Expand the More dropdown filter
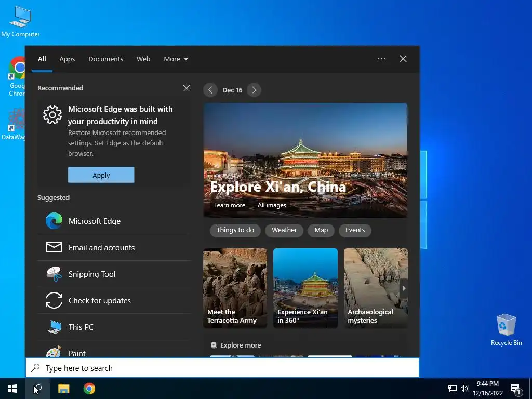Image resolution: width=532 pixels, height=399 pixels. point(176,59)
